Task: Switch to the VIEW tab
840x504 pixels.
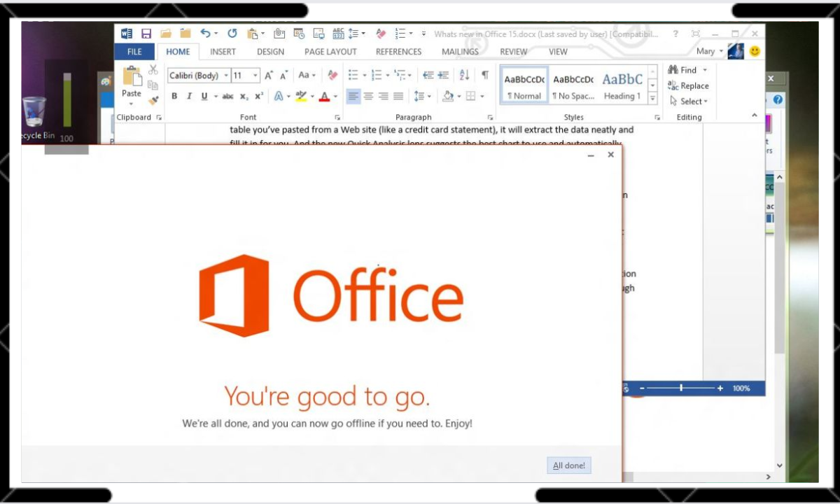Action: (x=558, y=52)
